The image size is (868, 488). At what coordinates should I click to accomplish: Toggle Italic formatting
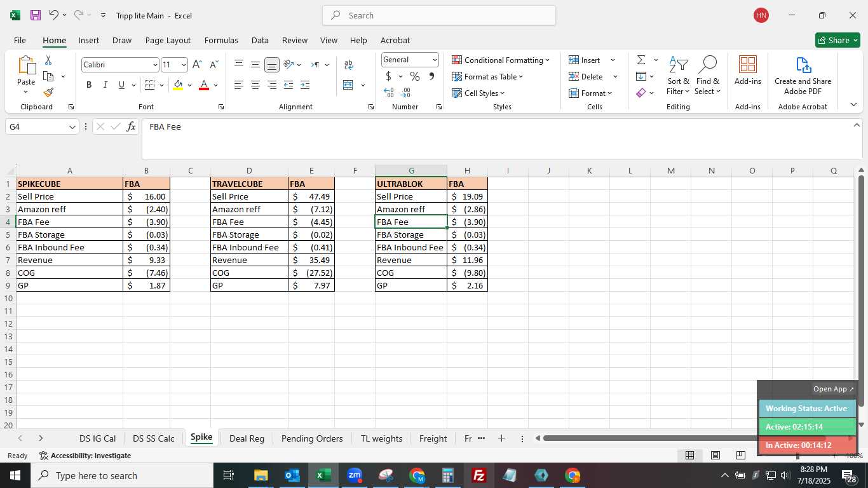[x=105, y=85]
